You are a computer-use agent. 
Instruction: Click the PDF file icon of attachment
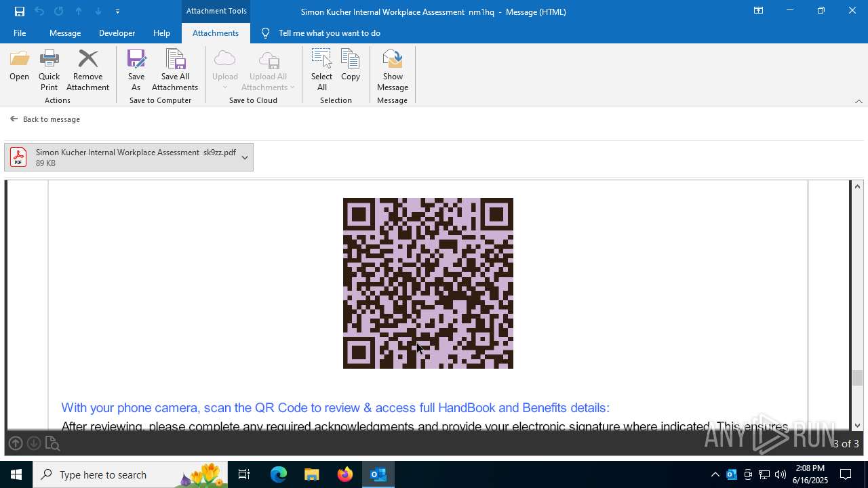[18, 157]
